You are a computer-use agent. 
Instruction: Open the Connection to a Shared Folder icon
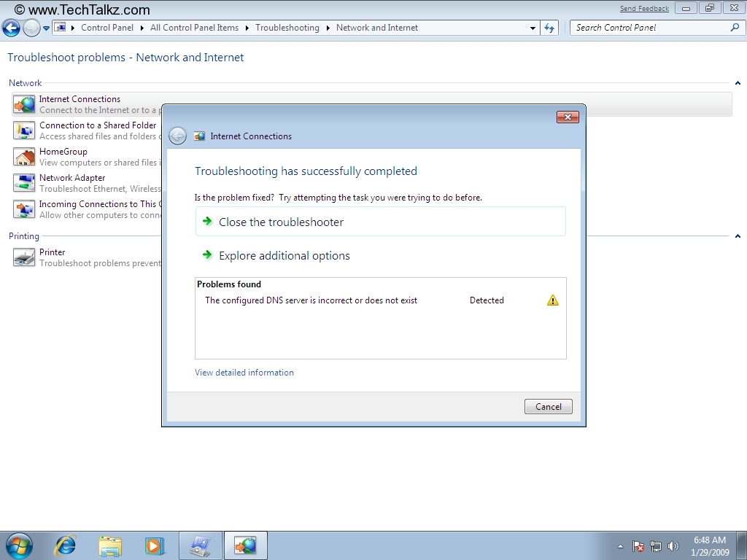pyautogui.click(x=24, y=131)
